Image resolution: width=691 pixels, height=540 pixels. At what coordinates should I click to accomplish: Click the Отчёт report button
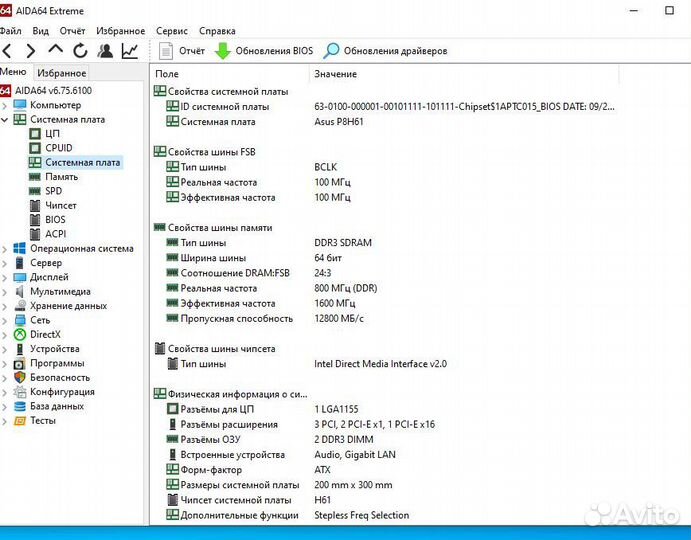tap(182, 51)
